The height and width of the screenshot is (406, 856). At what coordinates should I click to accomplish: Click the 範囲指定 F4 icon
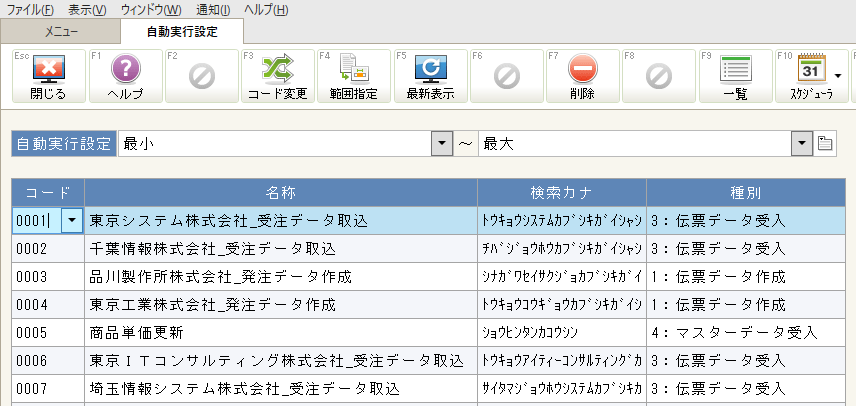tap(354, 69)
